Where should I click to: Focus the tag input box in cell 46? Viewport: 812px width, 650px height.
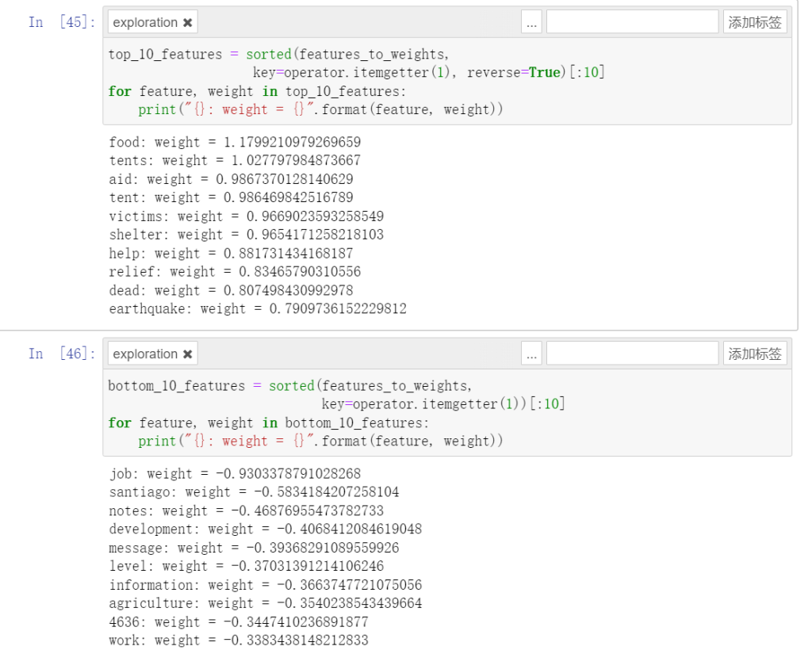[632, 354]
